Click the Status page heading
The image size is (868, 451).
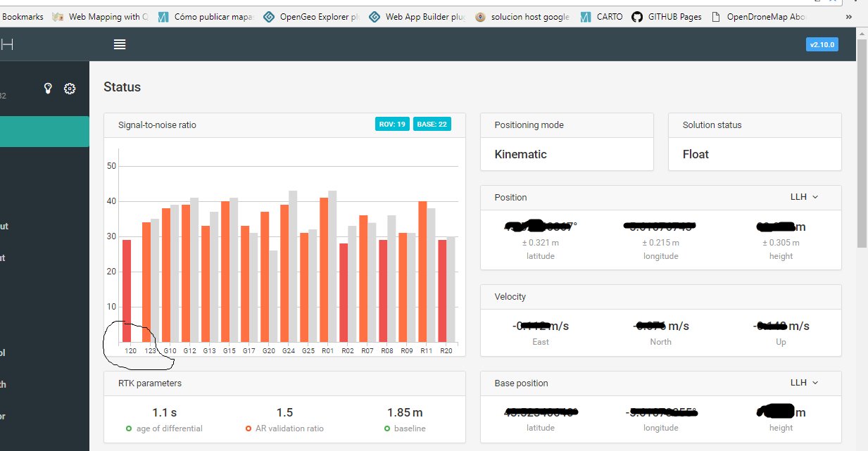point(122,87)
